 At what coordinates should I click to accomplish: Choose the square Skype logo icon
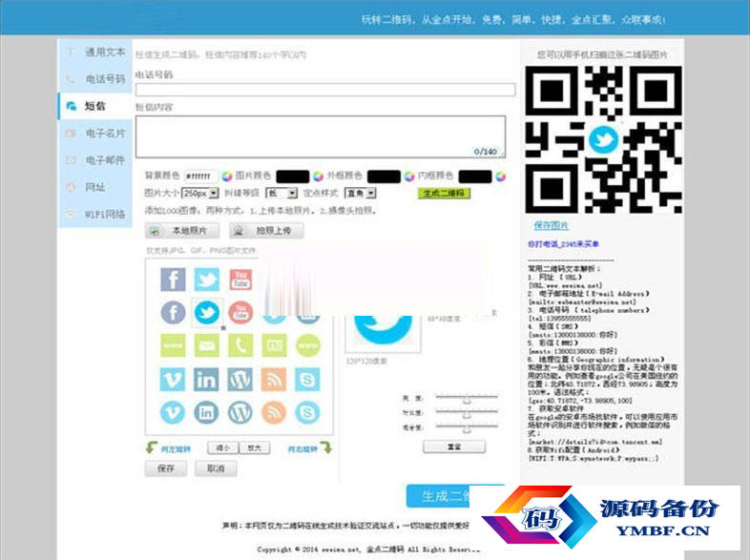(x=307, y=380)
